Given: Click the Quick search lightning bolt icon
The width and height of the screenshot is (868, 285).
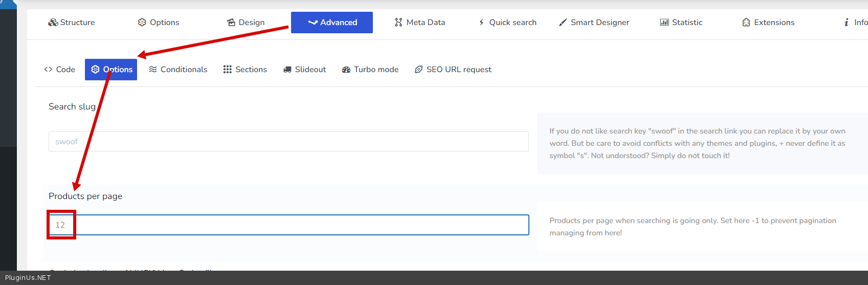Looking at the screenshot, I should [x=481, y=23].
